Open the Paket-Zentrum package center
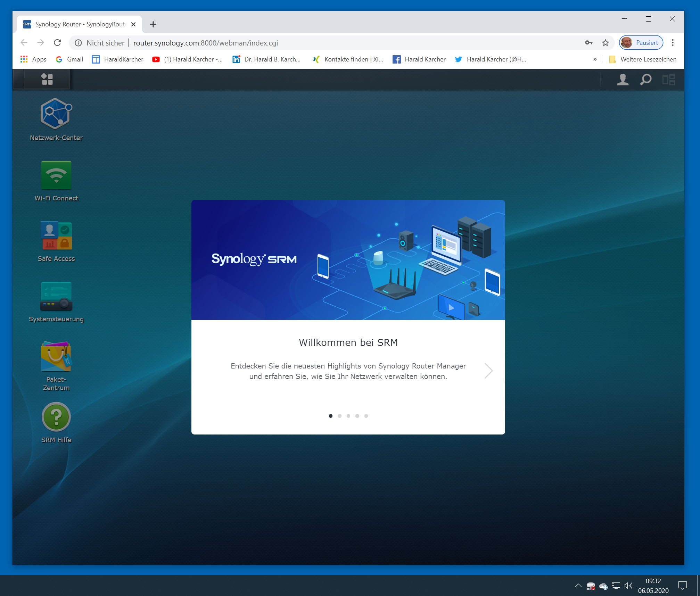 (56, 357)
